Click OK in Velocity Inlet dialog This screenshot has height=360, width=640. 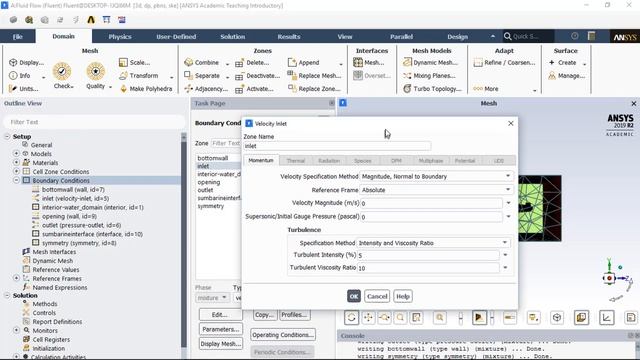point(354,296)
